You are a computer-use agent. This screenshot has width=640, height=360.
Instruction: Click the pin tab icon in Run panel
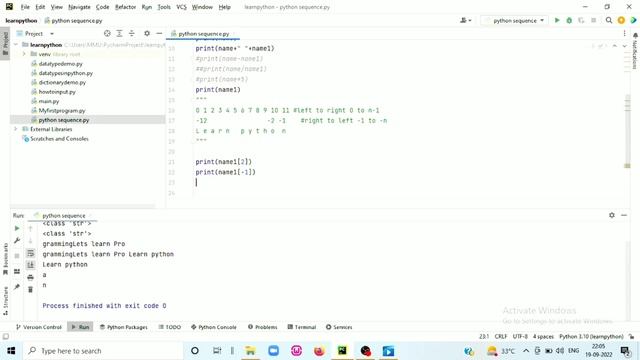click(x=17, y=287)
